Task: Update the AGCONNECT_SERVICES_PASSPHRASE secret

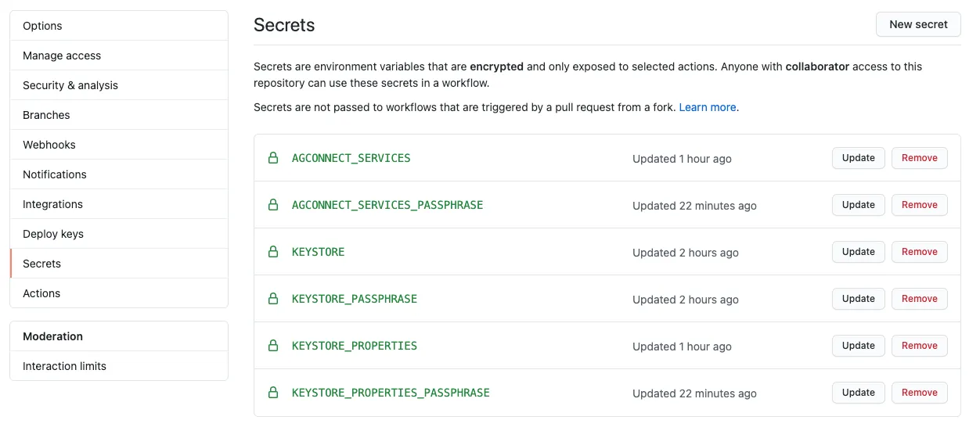Action: click(x=858, y=205)
